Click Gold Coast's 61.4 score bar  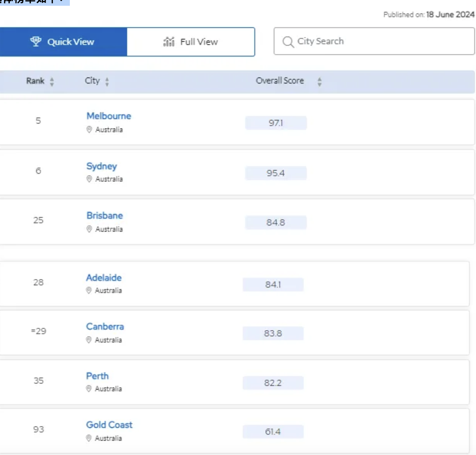tap(273, 432)
